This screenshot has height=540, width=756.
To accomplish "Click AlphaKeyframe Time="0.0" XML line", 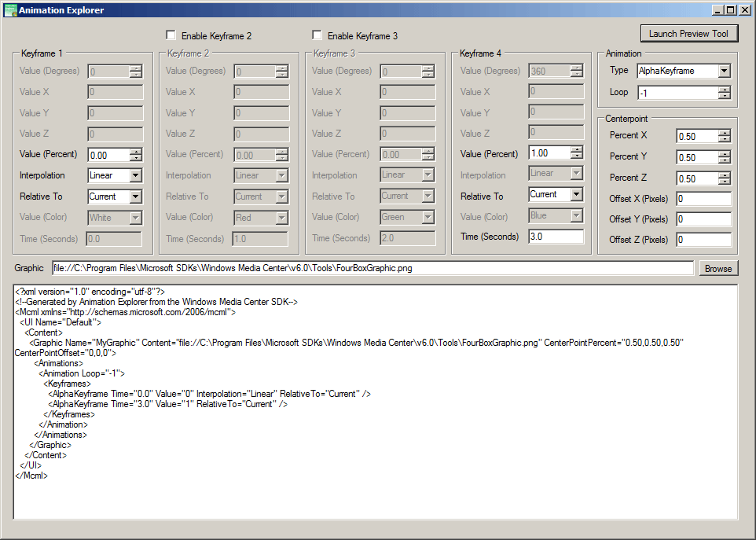I will (x=209, y=394).
